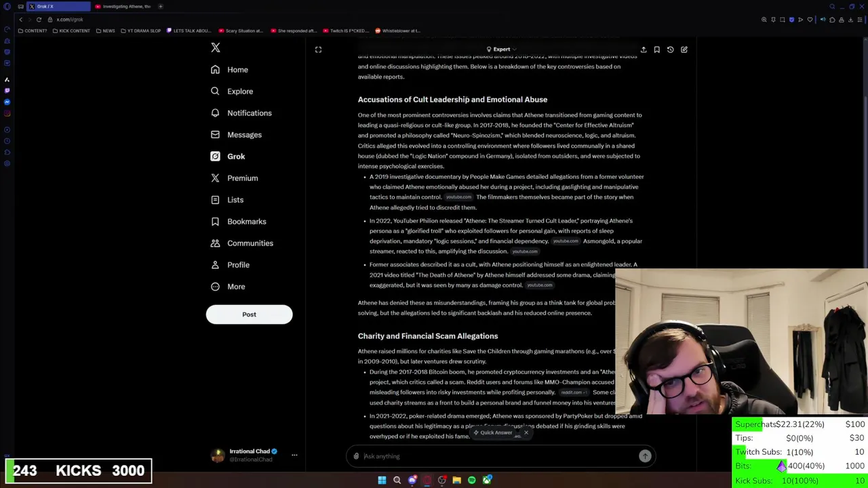Open the Premium page
This screenshot has width=868, height=488.
pyautogui.click(x=234, y=178)
